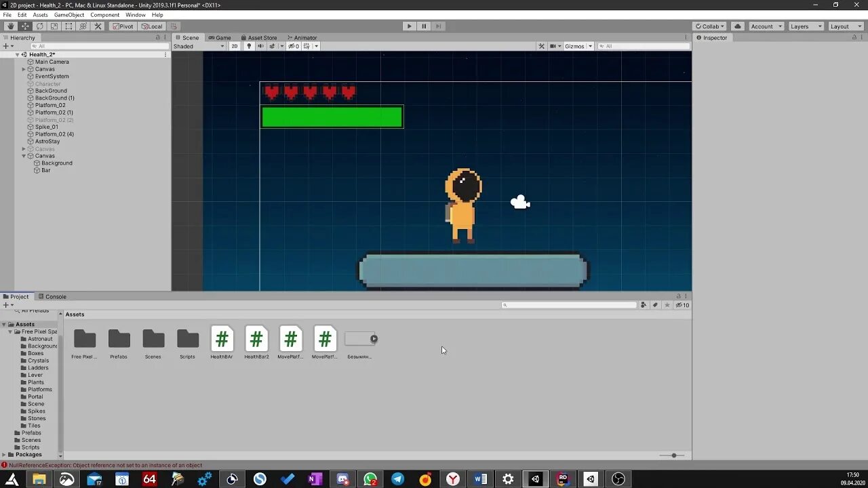Focus the Project search field

pyautogui.click(x=569, y=305)
